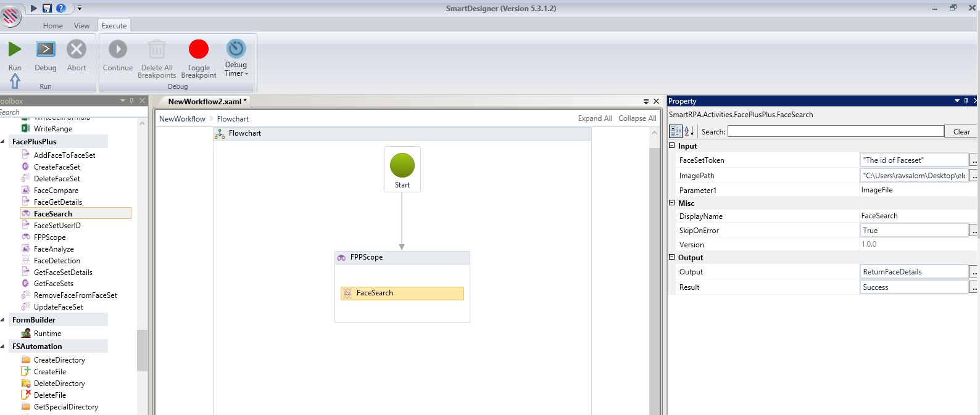This screenshot has height=415, width=980.
Task: Click Expand All in the designer
Action: [x=595, y=118]
